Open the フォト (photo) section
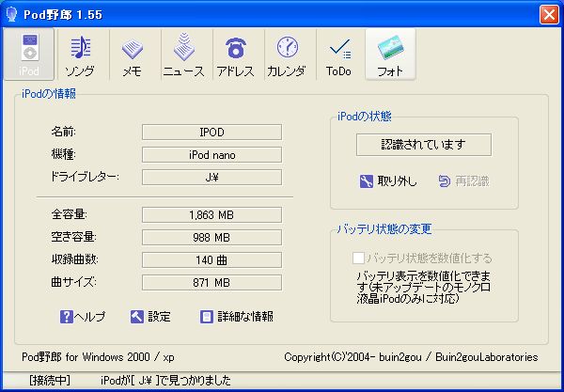Viewport: 564px width, 392px height. coord(390,55)
